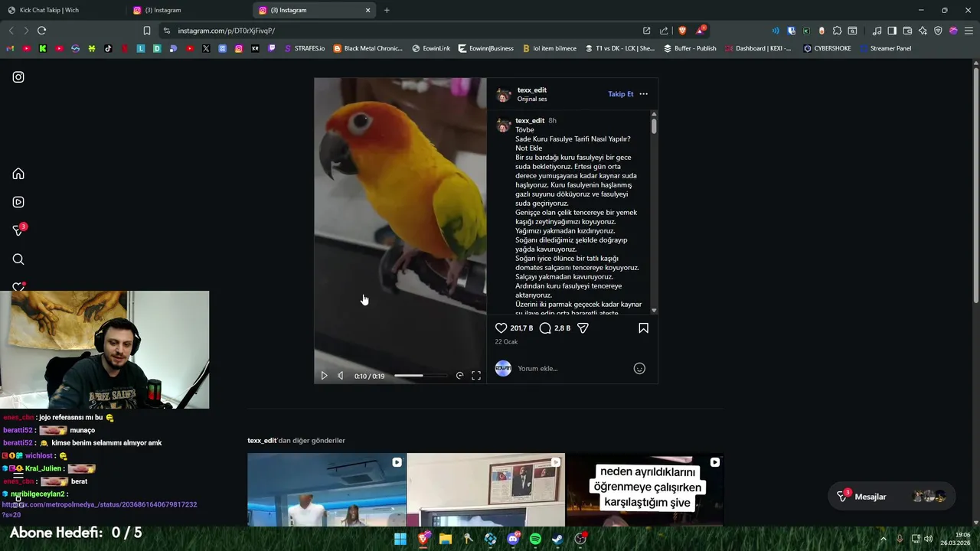Open File Explorer from the taskbar
Screen dimensions: 980x551
tap(446, 539)
